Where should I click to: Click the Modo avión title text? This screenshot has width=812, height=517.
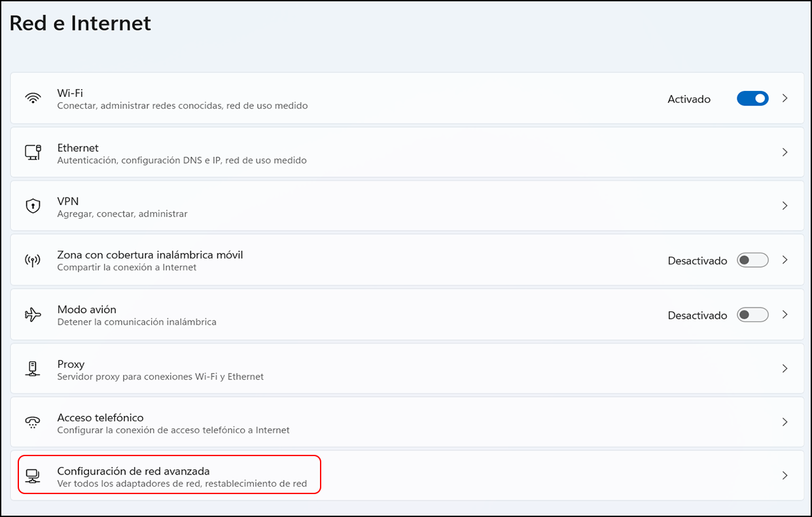(x=86, y=309)
